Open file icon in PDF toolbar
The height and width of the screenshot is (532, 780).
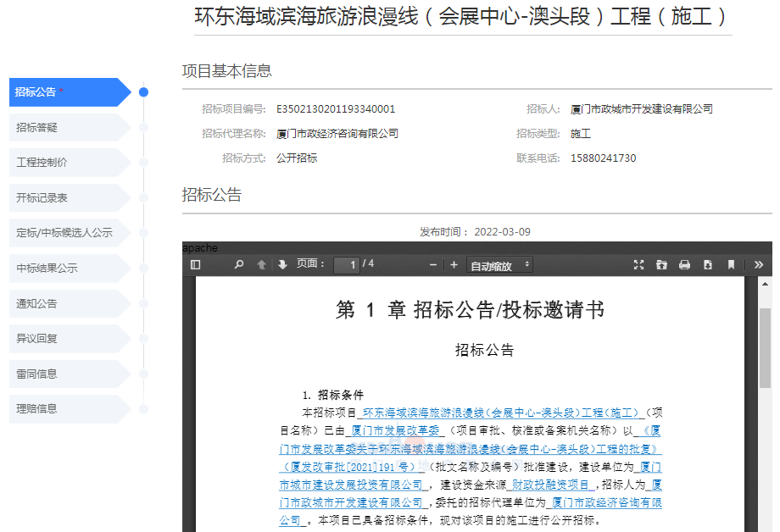(662, 265)
